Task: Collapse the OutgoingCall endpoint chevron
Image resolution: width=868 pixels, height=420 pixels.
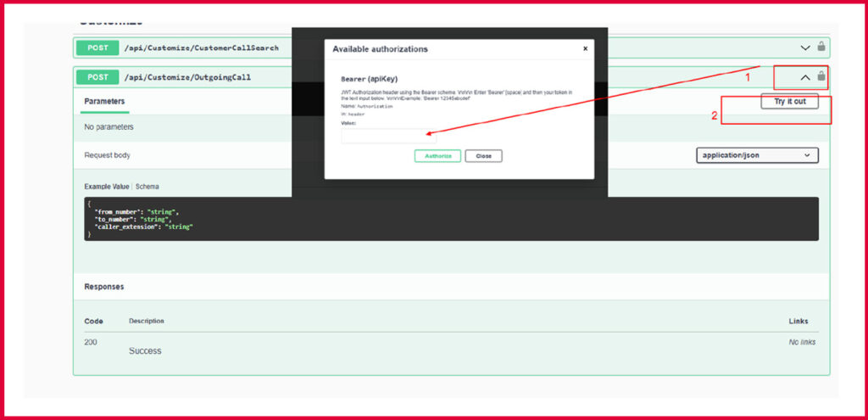Action: click(805, 77)
